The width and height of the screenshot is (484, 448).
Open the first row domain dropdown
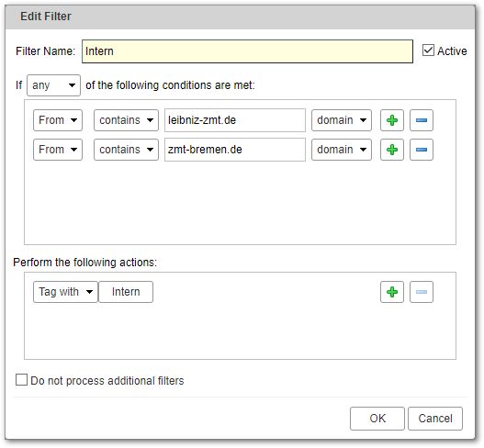(342, 120)
